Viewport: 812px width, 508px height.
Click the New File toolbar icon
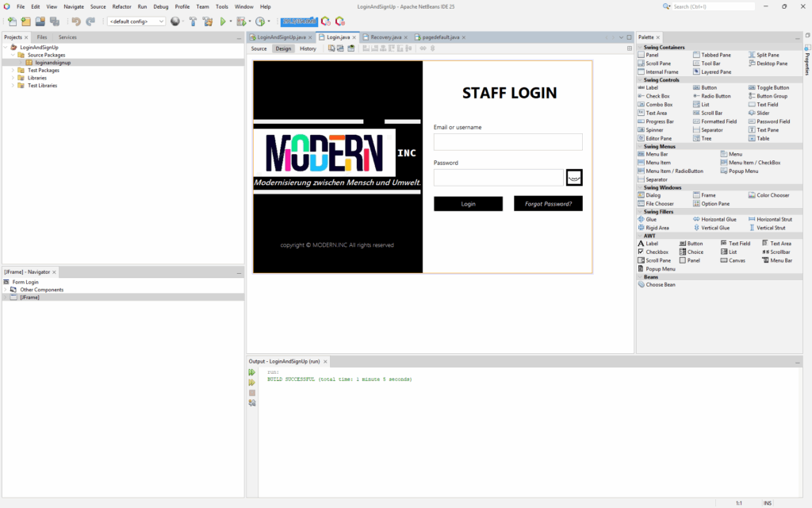point(12,21)
